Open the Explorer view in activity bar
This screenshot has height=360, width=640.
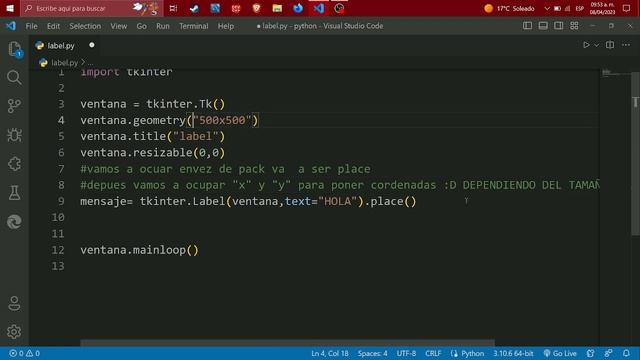[14, 49]
